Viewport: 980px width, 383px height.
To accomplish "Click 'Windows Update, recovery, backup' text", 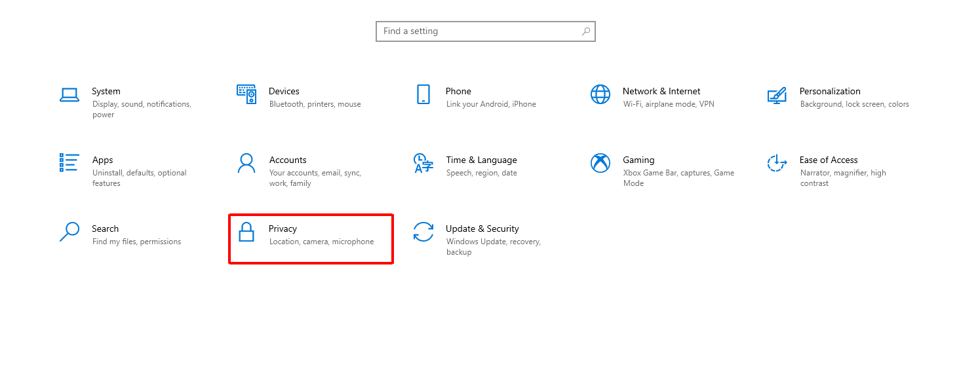I will 494,247.
